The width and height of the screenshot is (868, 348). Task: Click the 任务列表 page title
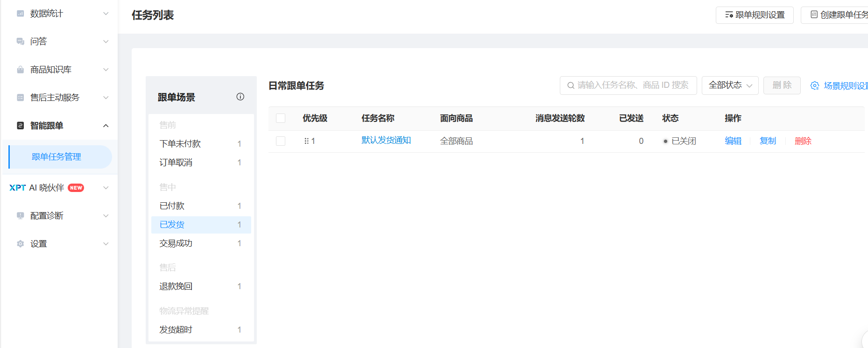[153, 15]
